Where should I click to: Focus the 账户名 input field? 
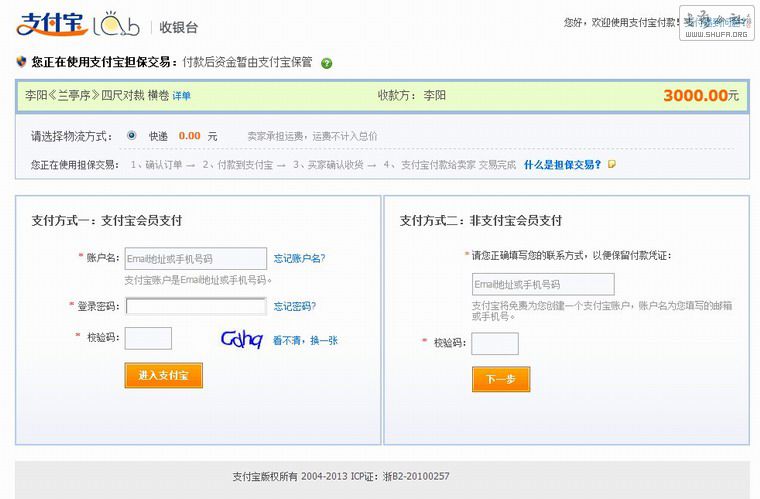tap(196, 259)
